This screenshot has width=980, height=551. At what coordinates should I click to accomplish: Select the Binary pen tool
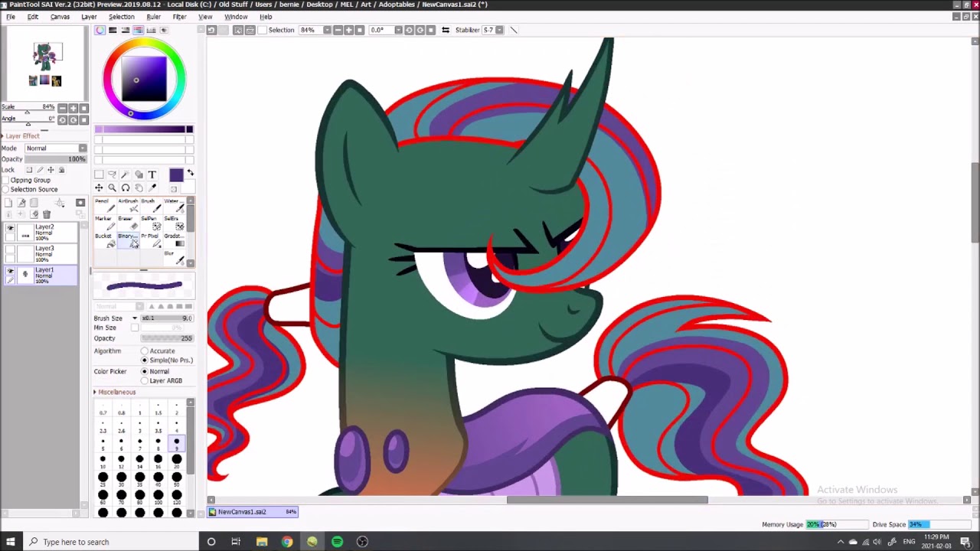pyautogui.click(x=128, y=240)
